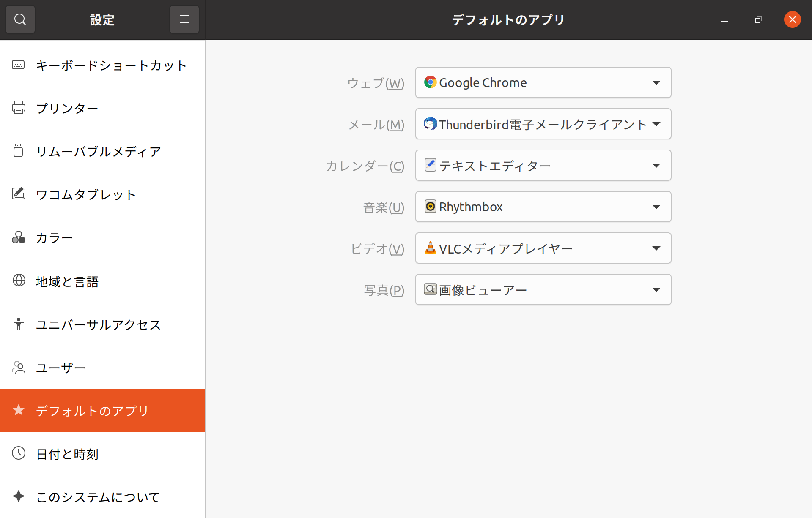Select プリンター in the sidebar
The width and height of the screenshot is (812, 518).
(102, 108)
